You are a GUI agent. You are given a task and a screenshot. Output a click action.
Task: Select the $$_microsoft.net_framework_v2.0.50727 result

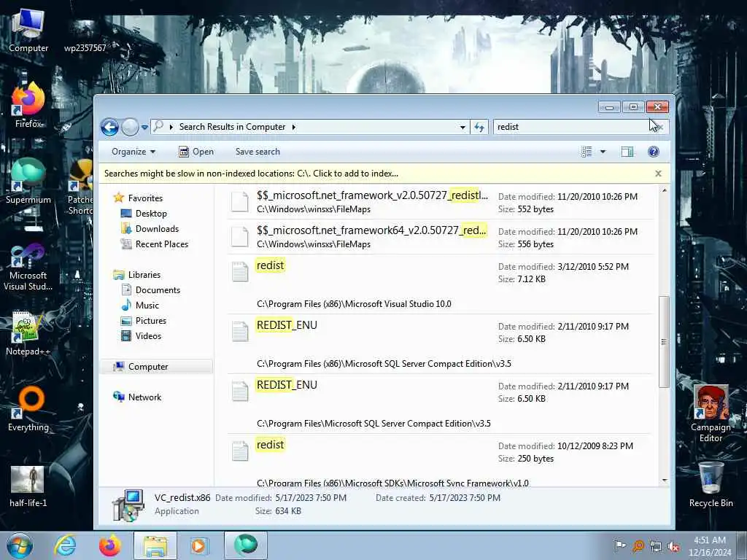click(439, 202)
